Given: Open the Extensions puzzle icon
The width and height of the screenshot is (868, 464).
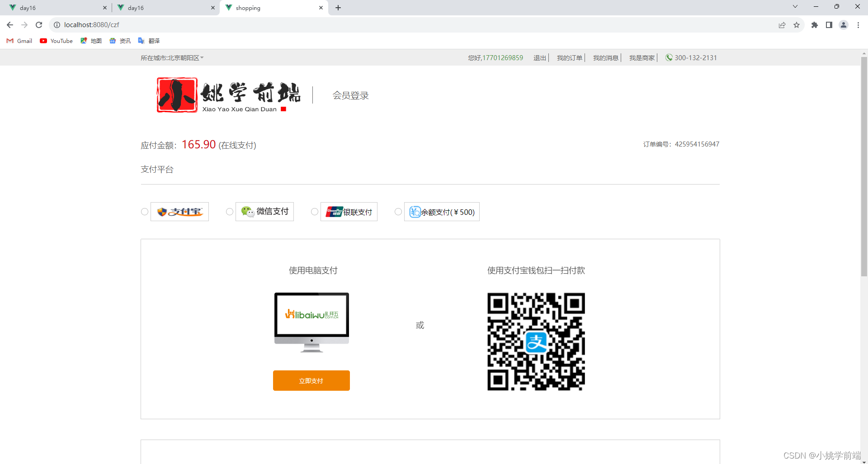Looking at the screenshot, I should pyautogui.click(x=815, y=25).
